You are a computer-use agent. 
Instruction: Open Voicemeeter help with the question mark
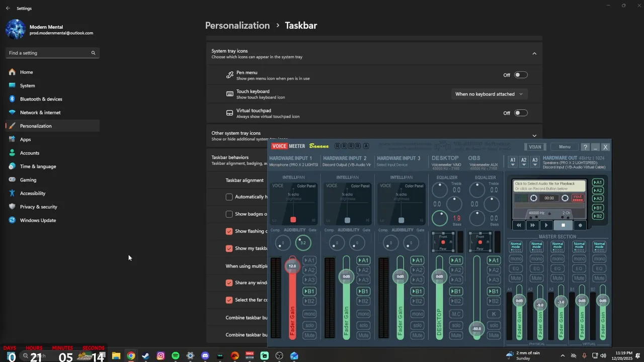(x=585, y=147)
